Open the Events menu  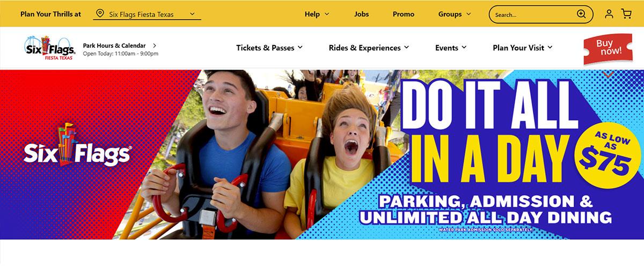(x=451, y=48)
